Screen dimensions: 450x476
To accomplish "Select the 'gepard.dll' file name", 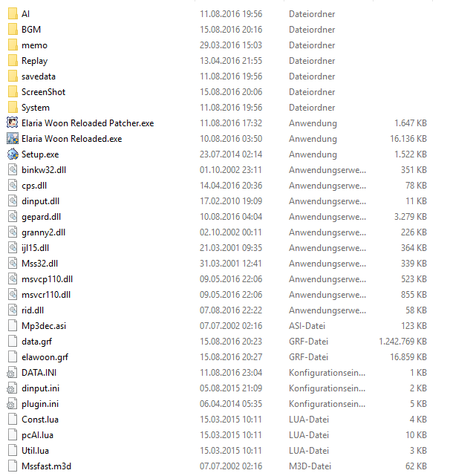I will (x=42, y=217).
